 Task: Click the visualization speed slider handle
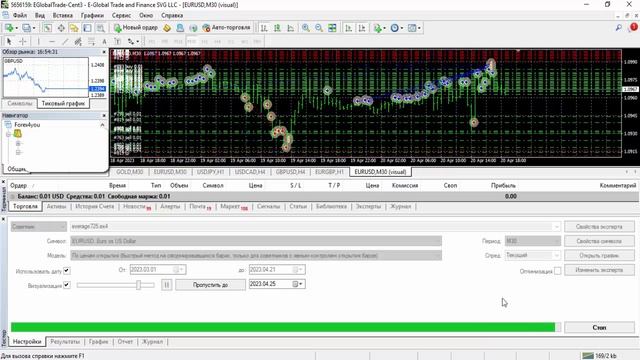click(x=139, y=285)
